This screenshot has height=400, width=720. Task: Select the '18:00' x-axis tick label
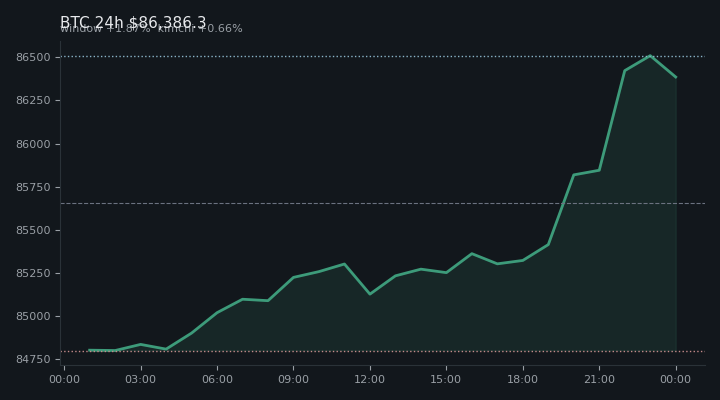[523, 379]
